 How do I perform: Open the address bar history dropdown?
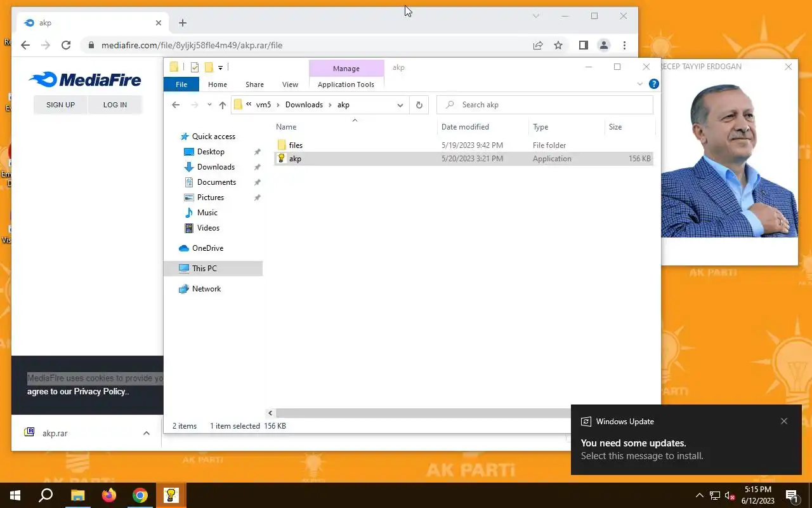[400, 105]
